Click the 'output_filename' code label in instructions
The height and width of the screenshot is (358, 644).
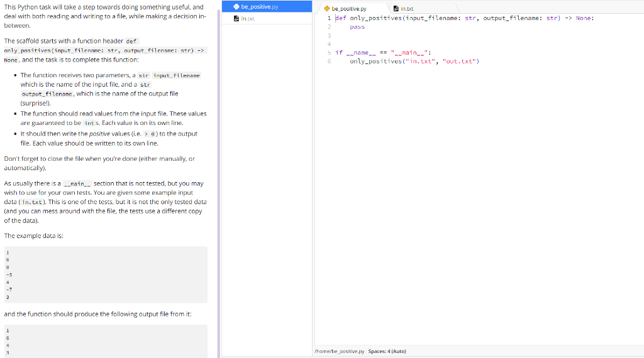coord(47,94)
